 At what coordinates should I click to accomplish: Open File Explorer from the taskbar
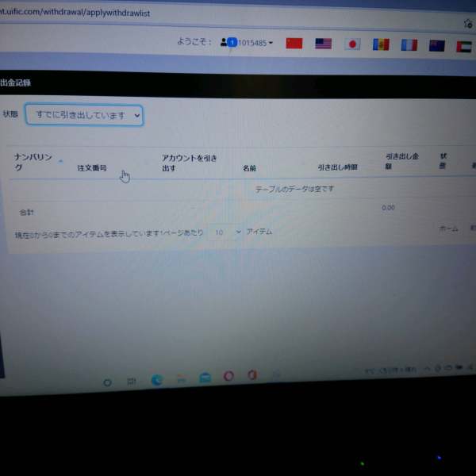click(x=181, y=379)
